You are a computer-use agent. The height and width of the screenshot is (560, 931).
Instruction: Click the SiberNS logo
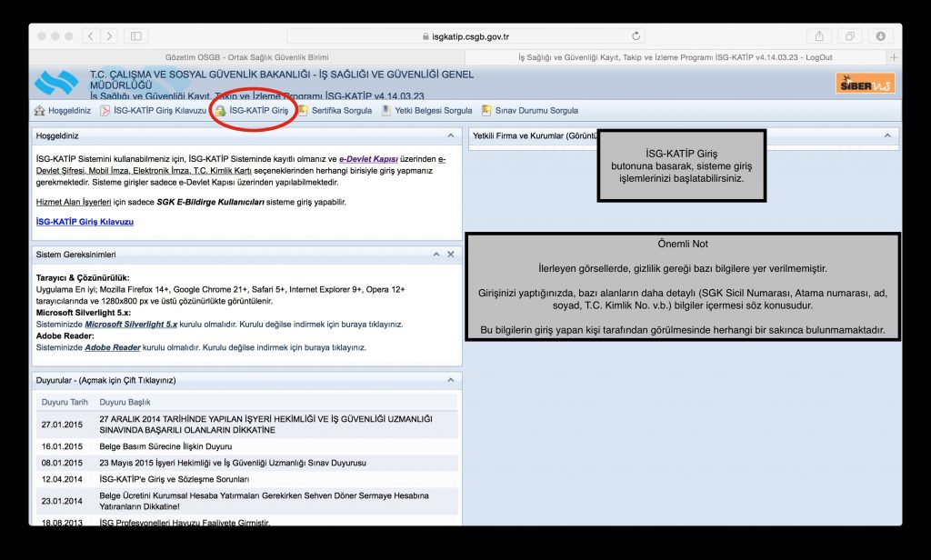pos(866,84)
